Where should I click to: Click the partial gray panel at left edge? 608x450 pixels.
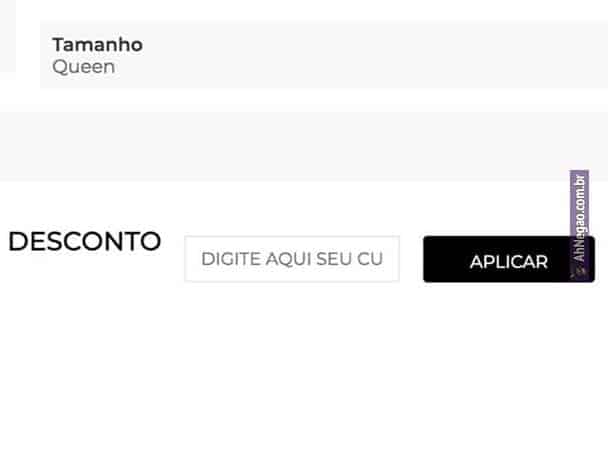[x=7, y=40]
